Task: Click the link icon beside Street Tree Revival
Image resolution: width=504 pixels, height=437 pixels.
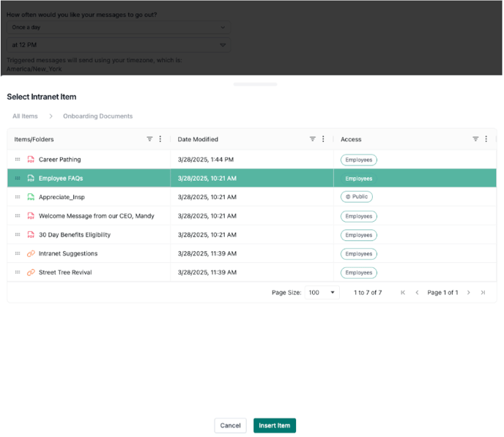Action: [x=31, y=272]
